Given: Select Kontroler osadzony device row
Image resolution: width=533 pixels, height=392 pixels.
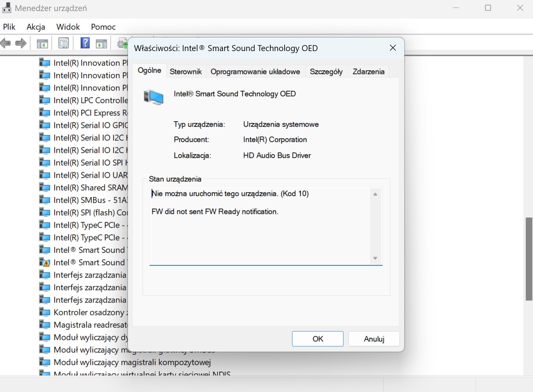Looking at the screenshot, I should [91, 312].
